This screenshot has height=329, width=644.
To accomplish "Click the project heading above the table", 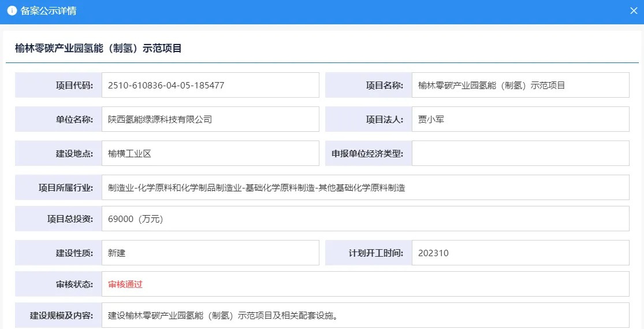I will tap(98, 49).
